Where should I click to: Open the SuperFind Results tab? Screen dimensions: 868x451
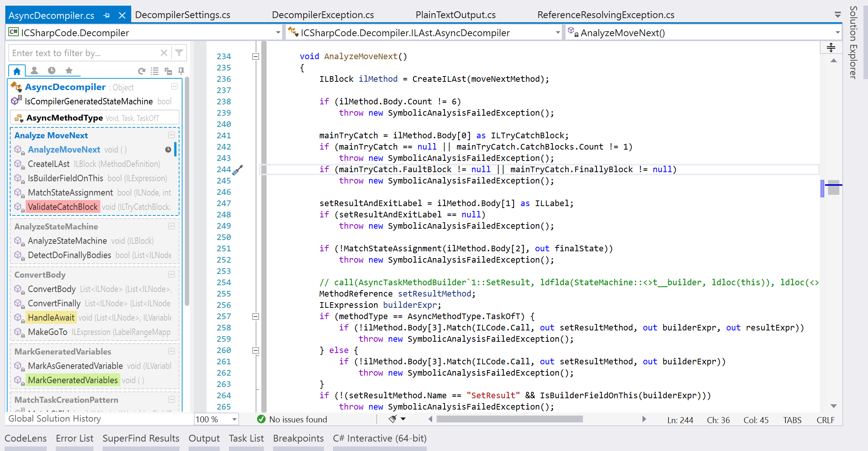(x=141, y=439)
